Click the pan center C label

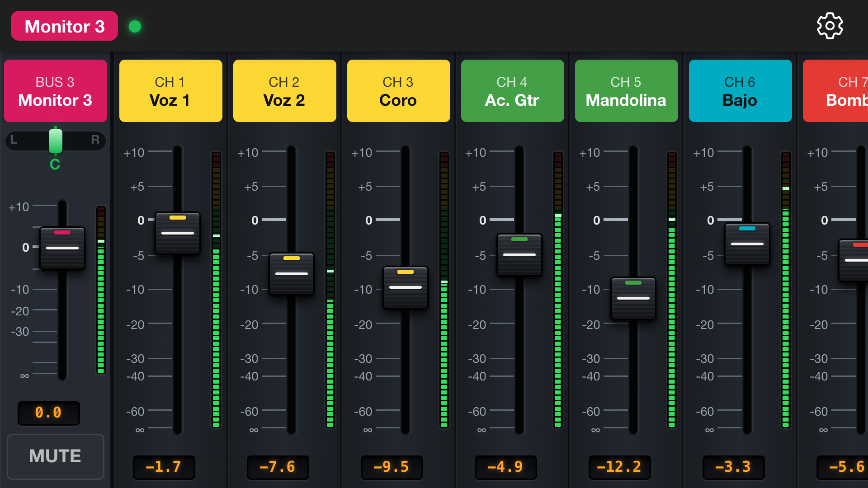pos(55,164)
